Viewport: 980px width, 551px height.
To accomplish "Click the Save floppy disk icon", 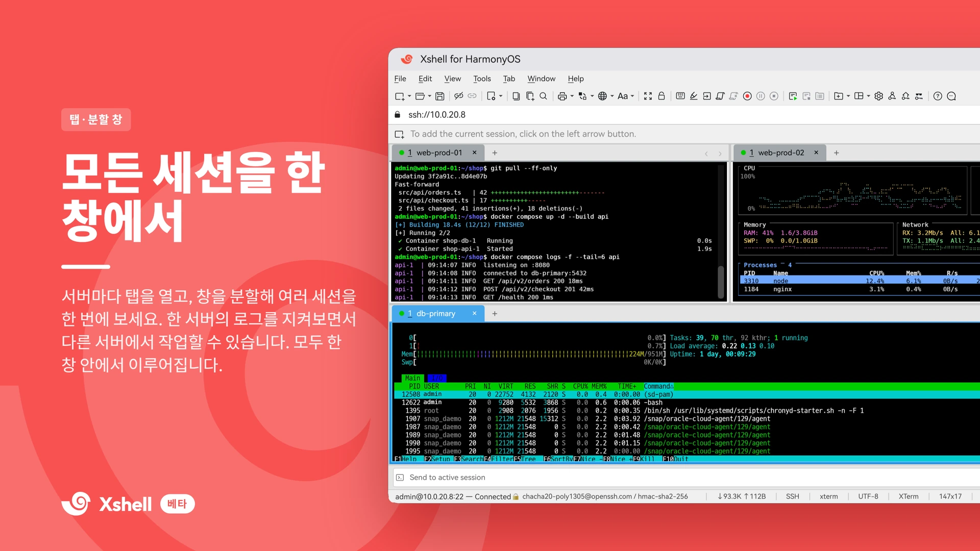I will coord(439,96).
